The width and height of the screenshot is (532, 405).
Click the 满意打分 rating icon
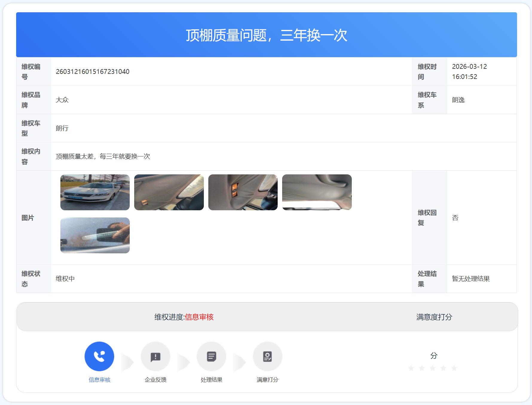click(x=267, y=356)
